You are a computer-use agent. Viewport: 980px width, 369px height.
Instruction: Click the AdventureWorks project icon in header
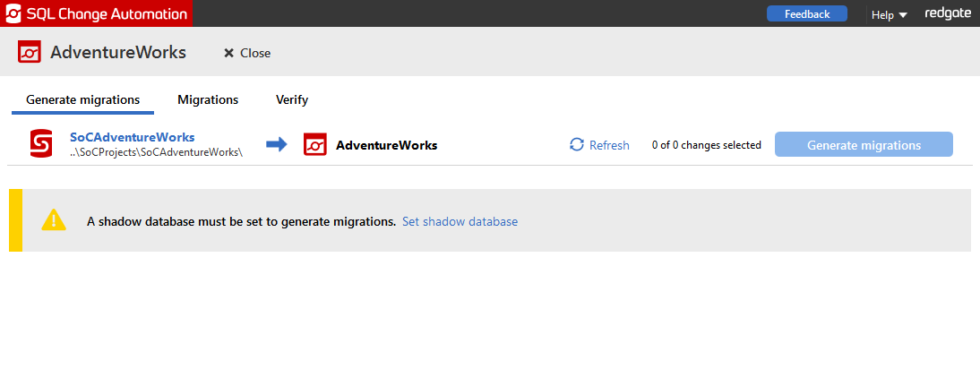[x=30, y=53]
